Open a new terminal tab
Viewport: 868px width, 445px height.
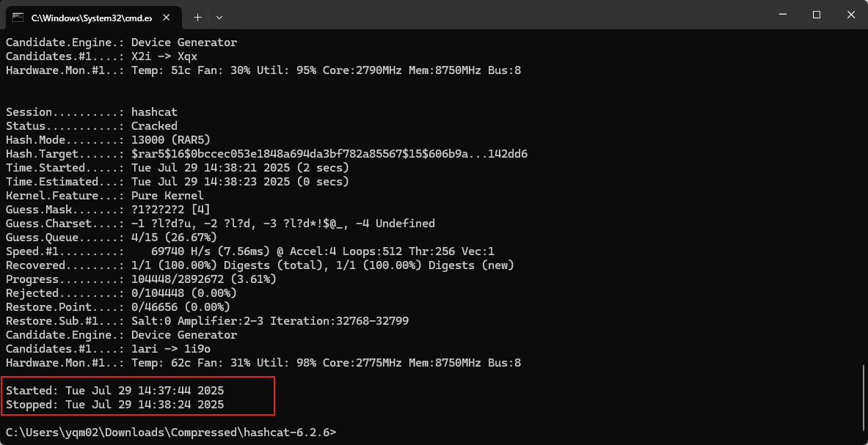coord(197,16)
